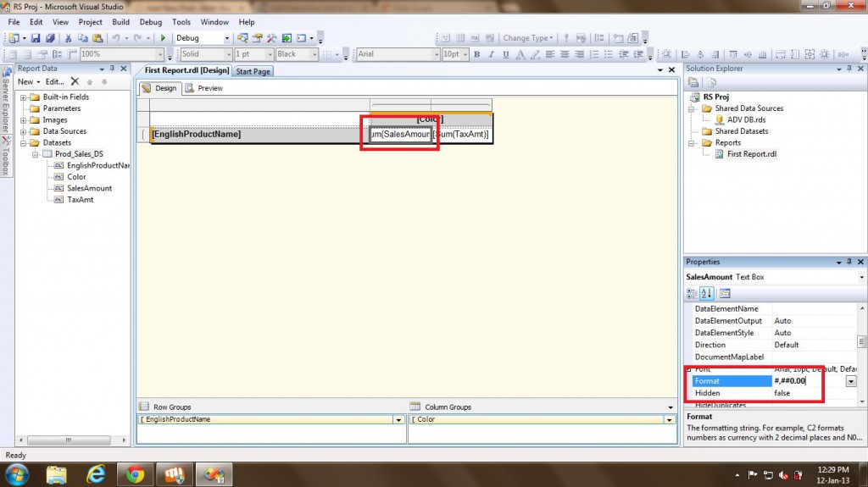Select the TaxAmt field in Prod_Sales_DS
The image size is (868, 487).
click(x=80, y=200)
